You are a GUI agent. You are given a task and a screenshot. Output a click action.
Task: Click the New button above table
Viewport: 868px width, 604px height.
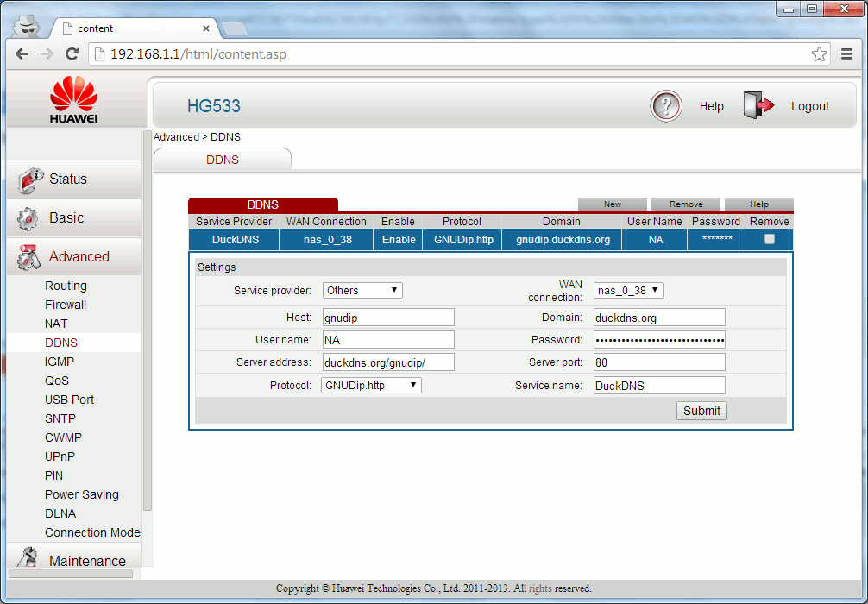point(613,204)
